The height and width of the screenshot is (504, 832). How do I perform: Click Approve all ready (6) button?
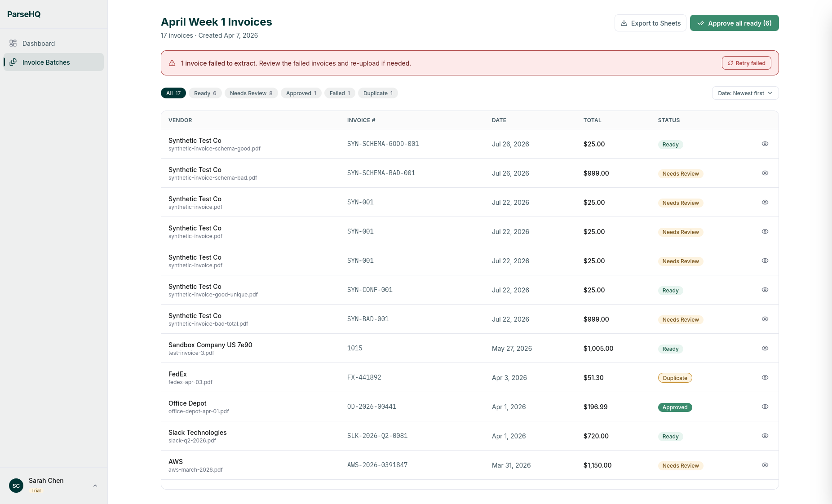tap(735, 23)
